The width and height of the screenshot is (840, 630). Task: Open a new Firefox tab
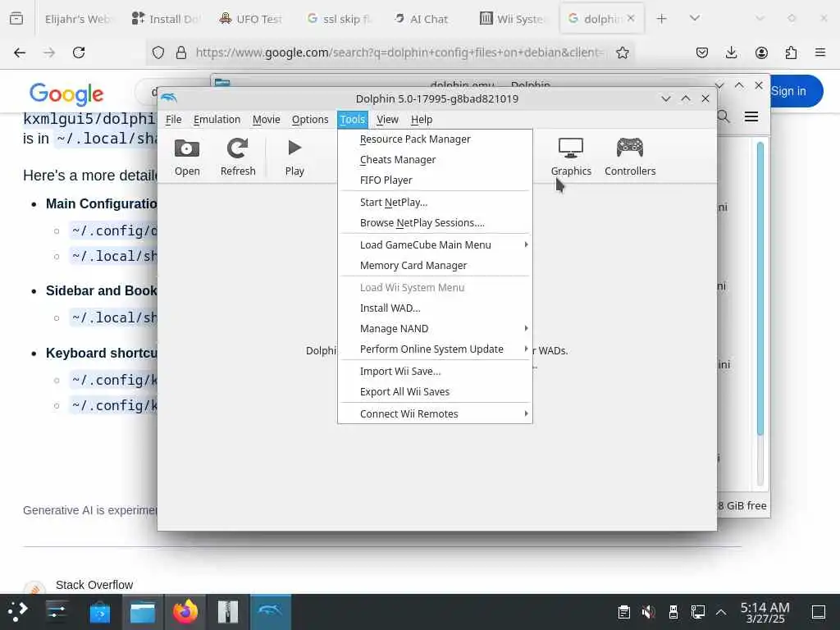[x=662, y=19]
